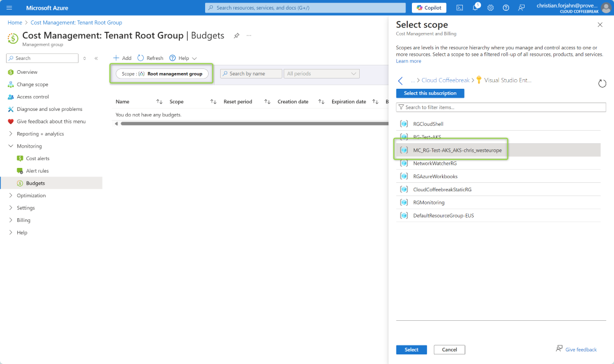This screenshot has width=614, height=364.
Task: Sort by the Expiration date column arrows
Action: tap(375, 102)
